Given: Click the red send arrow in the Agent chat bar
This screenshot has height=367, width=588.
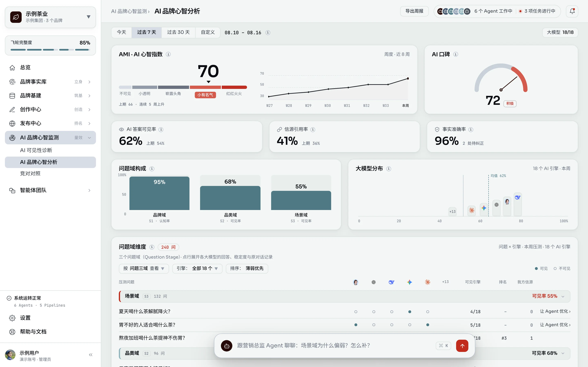Looking at the screenshot, I should point(462,346).
